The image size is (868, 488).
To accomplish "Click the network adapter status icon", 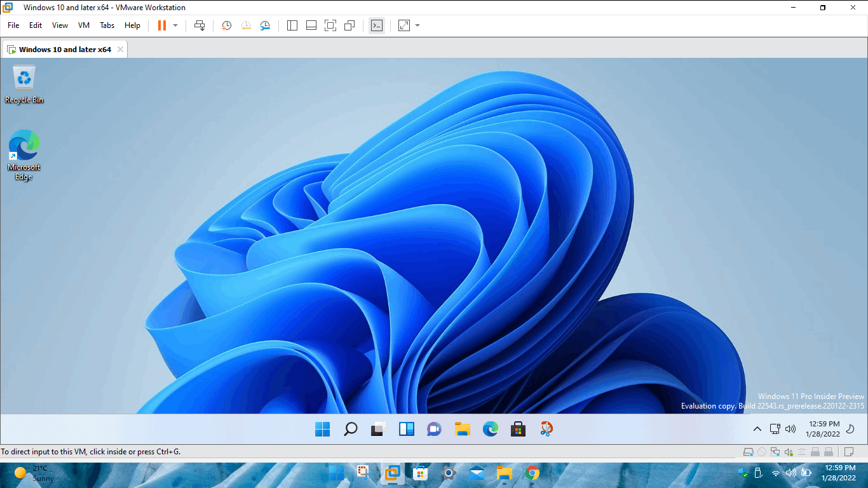I will (775, 452).
